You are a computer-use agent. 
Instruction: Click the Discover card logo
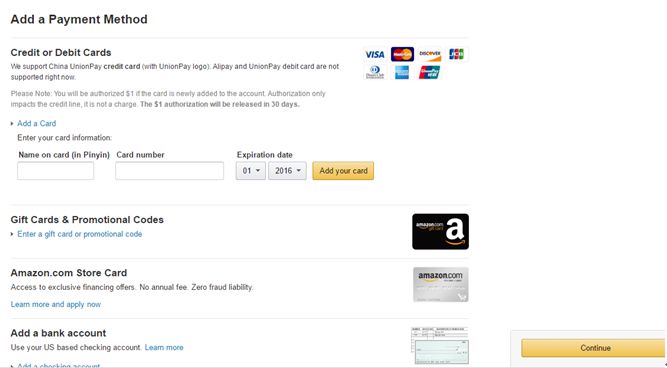(430, 54)
